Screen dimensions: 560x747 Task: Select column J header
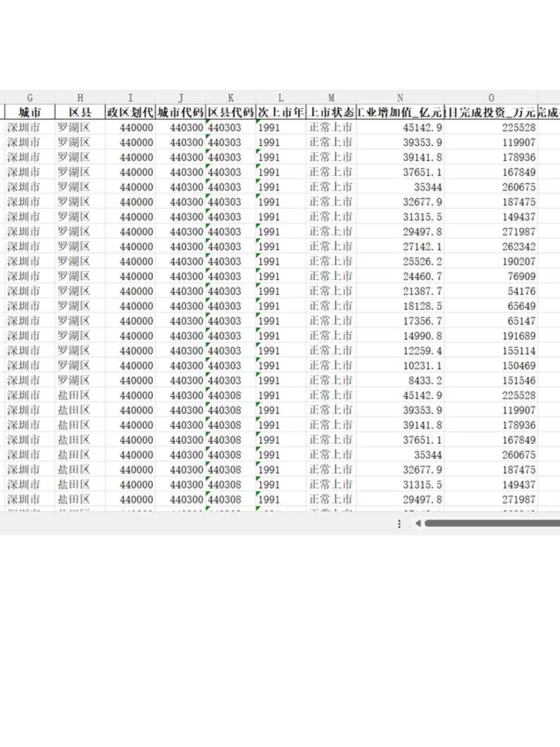pos(180,98)
